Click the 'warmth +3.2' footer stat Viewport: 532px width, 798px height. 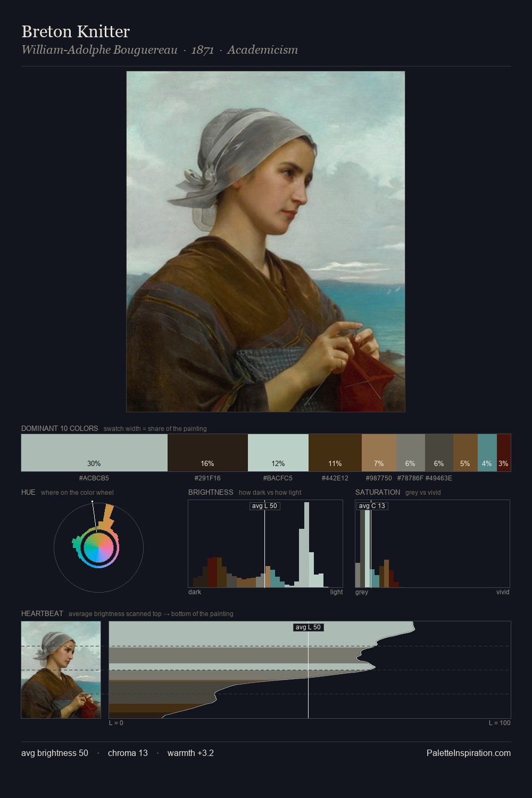tap(190, 753)
